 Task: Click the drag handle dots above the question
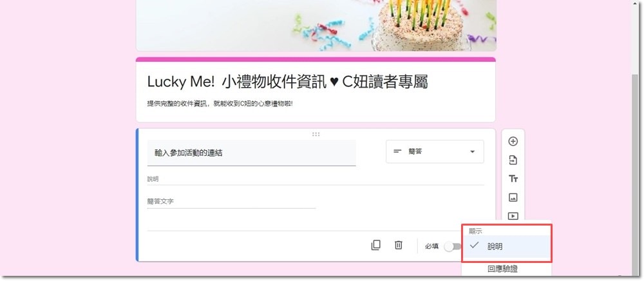point(316,134)
